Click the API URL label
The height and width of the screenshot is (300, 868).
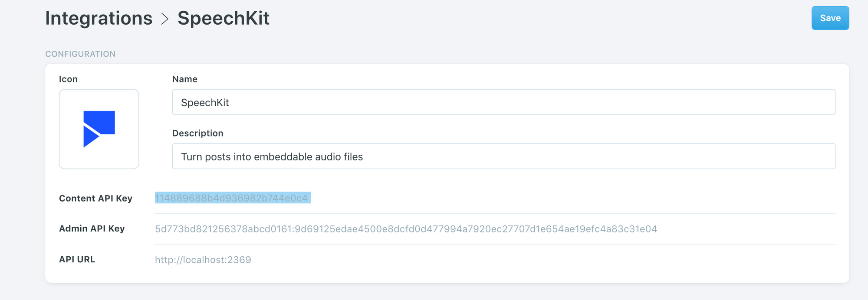(x=77, y=259)
